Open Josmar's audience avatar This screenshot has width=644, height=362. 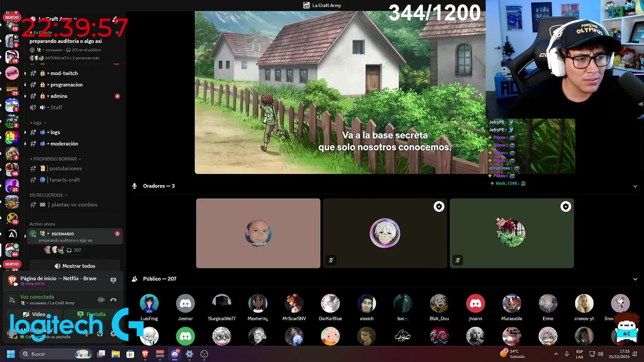click(x=186, y=304)
